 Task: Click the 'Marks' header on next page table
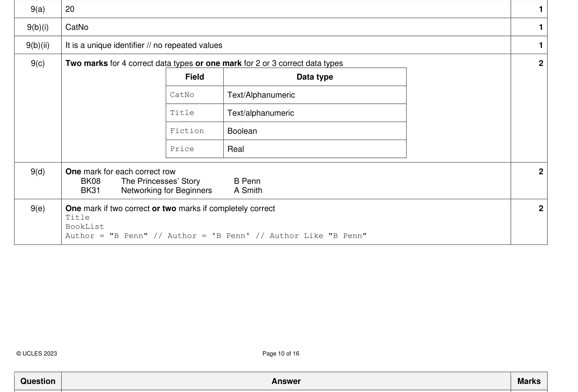tap(529, 381)
